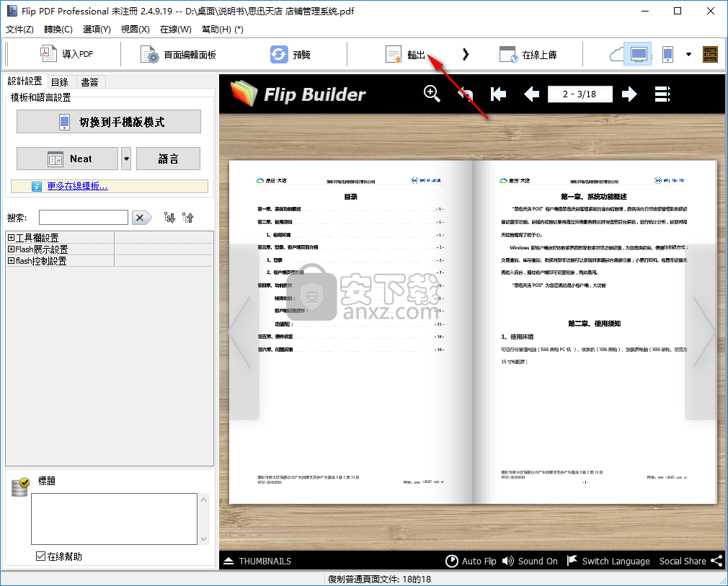The height and width of the screenshot is (586, 728).
Task: Jump to the first page
Action: [x=498, y=94]
